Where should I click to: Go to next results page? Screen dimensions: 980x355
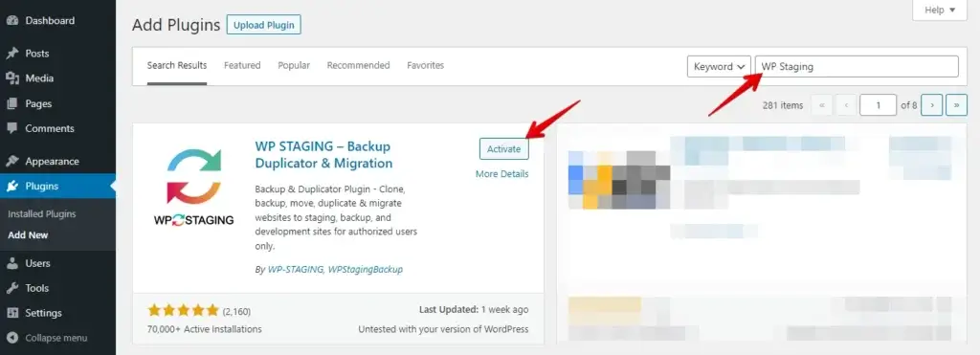[932, 105]
